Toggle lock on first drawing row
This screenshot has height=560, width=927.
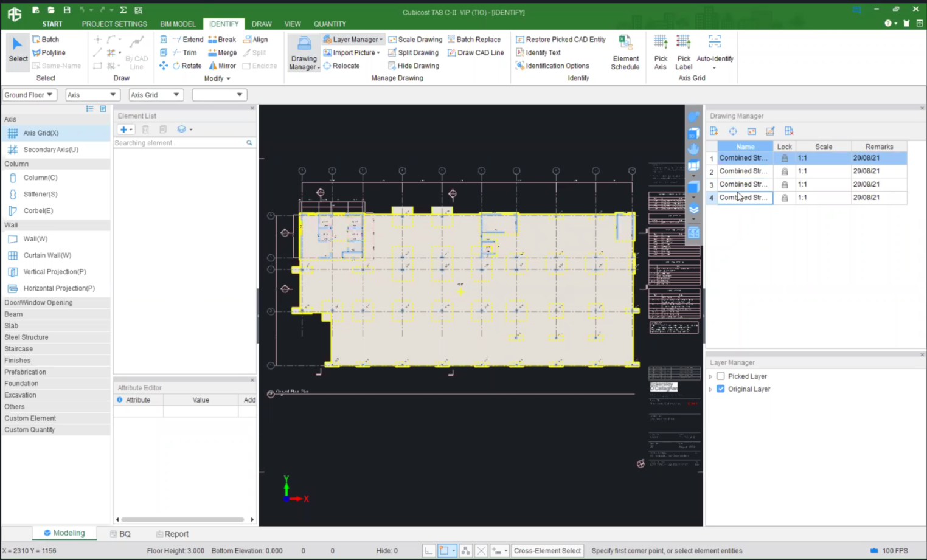click(x=785, y=158)
